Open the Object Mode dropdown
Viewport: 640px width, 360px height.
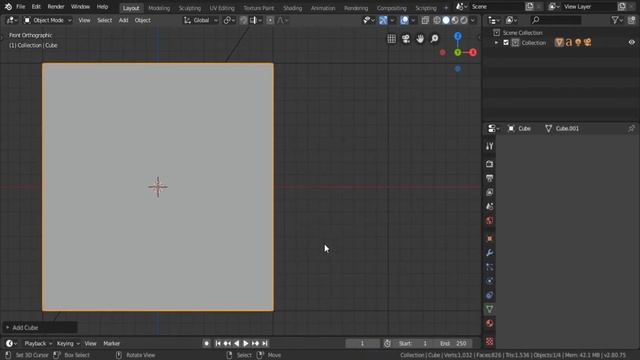[x=47, y=20]
